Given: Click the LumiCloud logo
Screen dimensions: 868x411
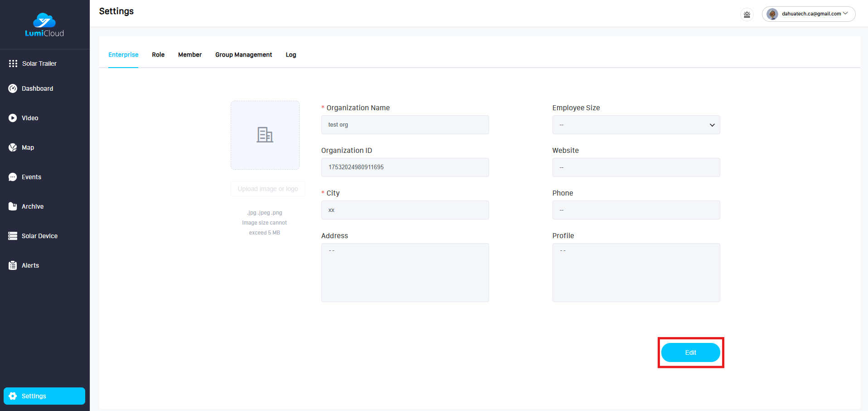Looking at the screenshot, I should coord(44,25).
